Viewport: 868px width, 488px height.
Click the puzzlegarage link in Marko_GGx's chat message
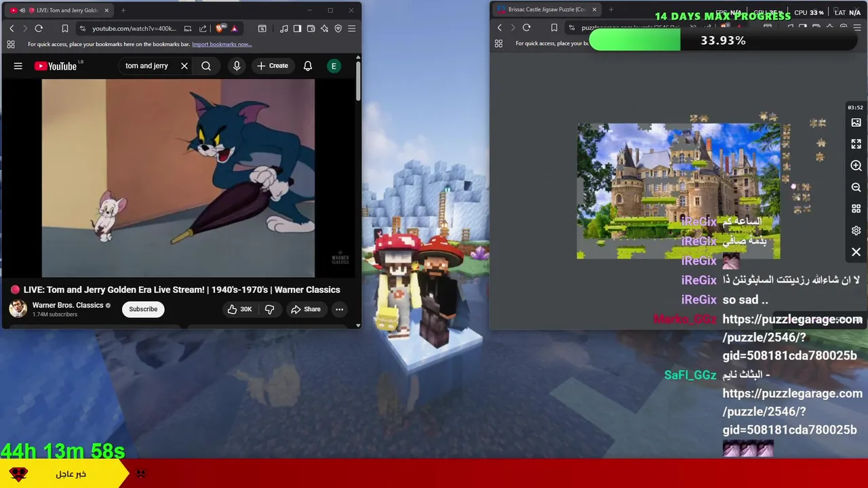pos(792,337)
